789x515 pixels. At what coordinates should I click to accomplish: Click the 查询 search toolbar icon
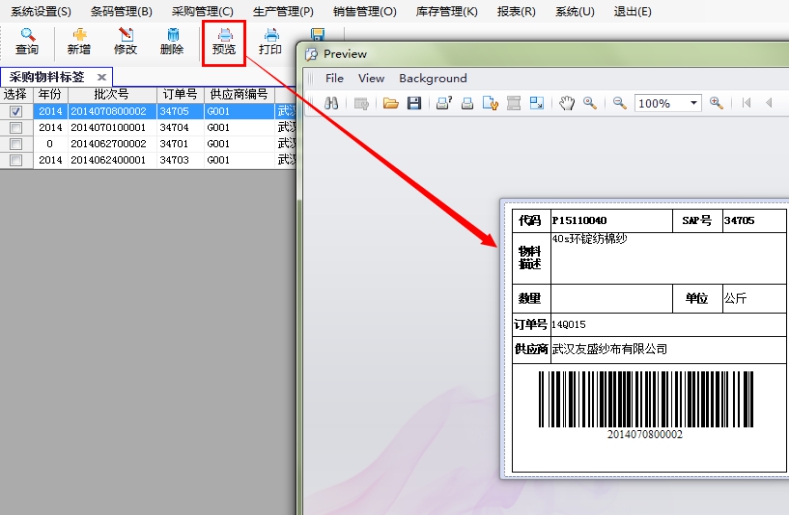tap(27, 41)
